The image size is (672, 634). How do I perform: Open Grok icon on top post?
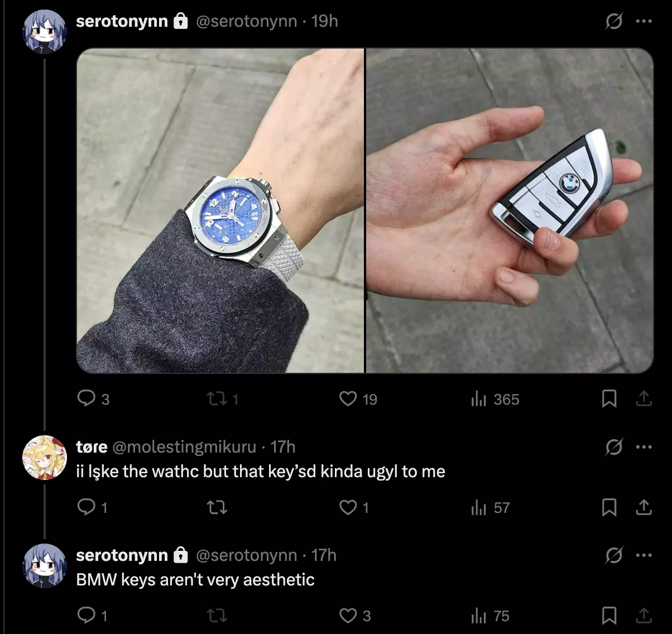coord(614,22)
